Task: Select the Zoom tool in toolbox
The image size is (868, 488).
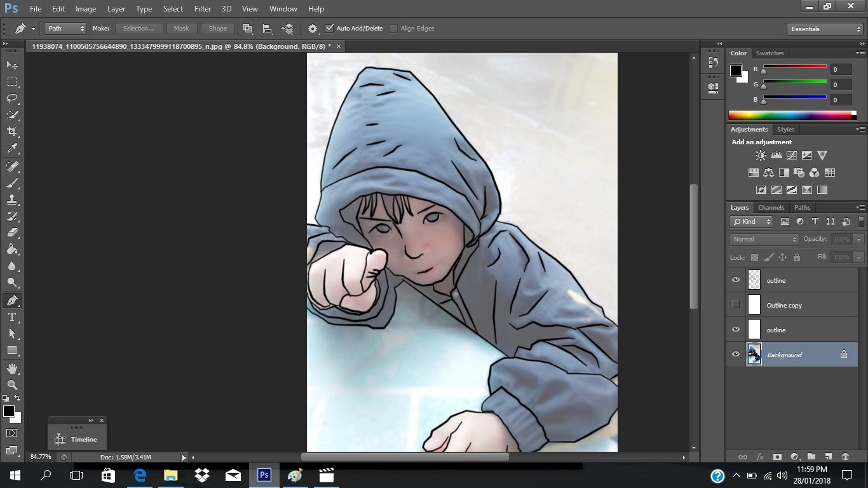Action: point(12,384)
